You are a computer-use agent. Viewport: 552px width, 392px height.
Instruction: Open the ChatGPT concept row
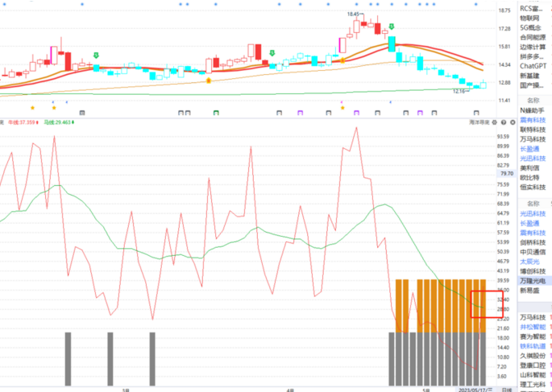pyautogui.click(x=533, y=66)
